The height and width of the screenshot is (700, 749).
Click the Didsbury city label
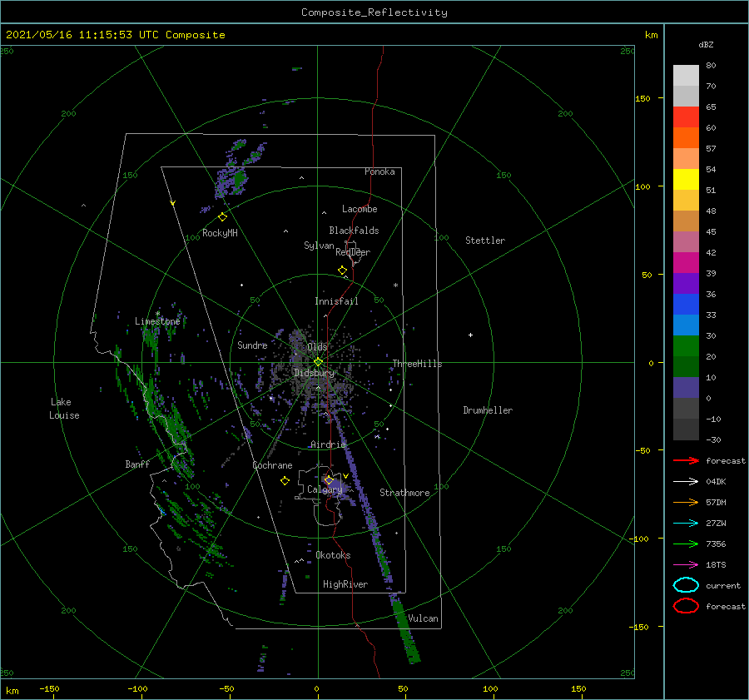[314, 373]
